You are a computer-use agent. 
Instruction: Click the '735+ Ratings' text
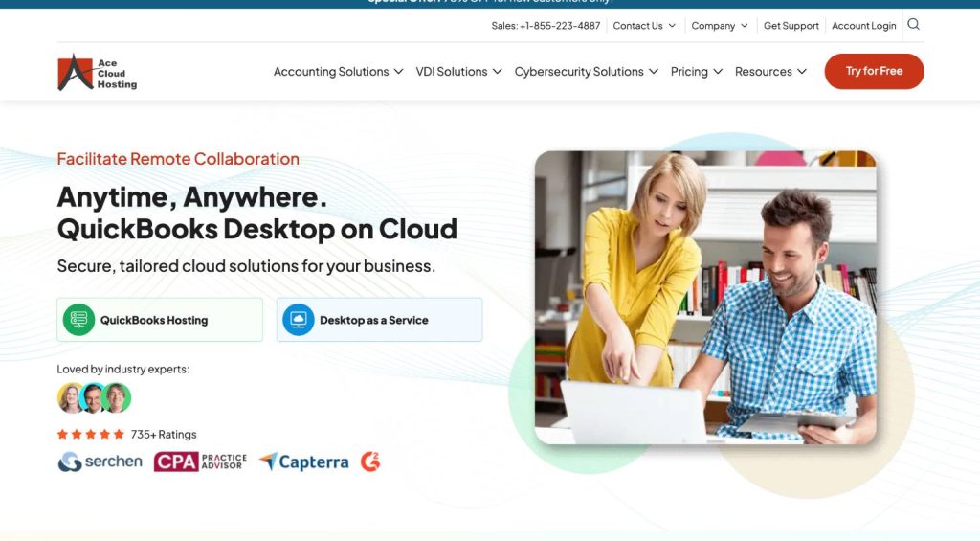pos(164,434)
